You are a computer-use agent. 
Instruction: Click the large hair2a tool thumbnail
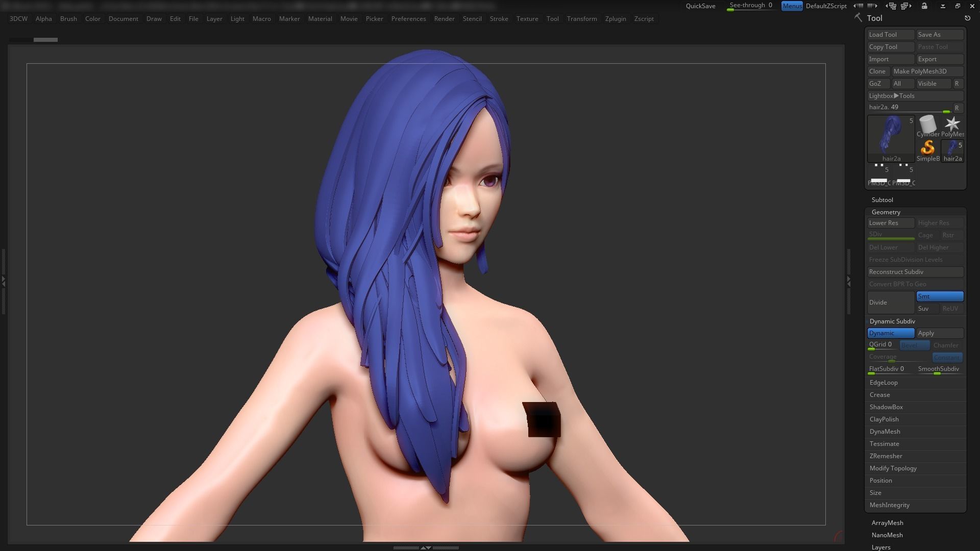pyautogui.click(x=891, y=137)
